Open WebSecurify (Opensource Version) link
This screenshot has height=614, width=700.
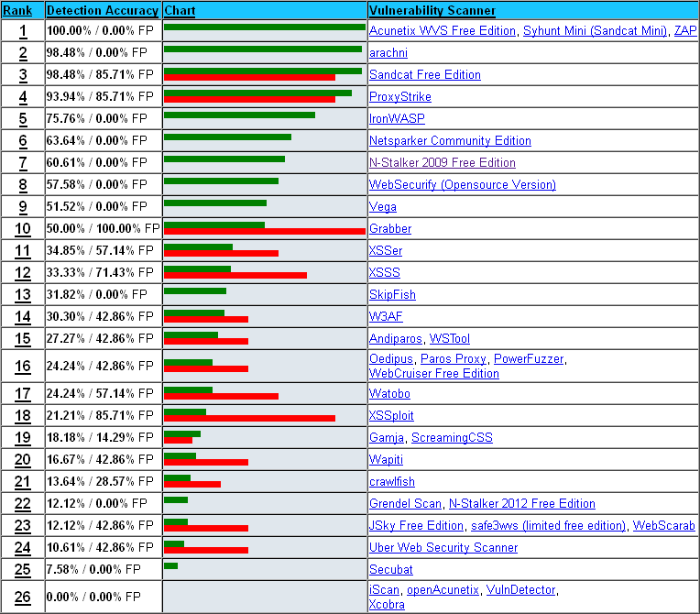coord(463,184)
